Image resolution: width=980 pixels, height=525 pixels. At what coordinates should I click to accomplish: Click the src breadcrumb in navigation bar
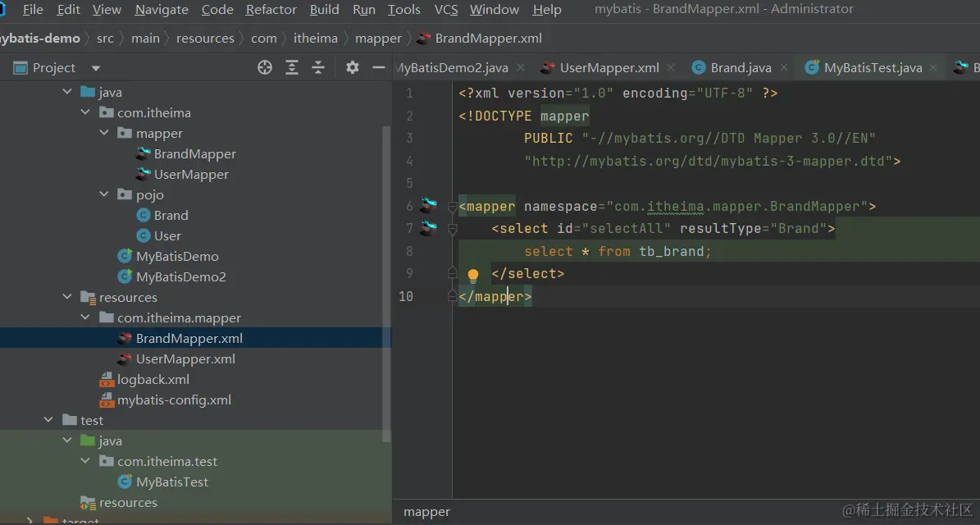tap(105, 38)
